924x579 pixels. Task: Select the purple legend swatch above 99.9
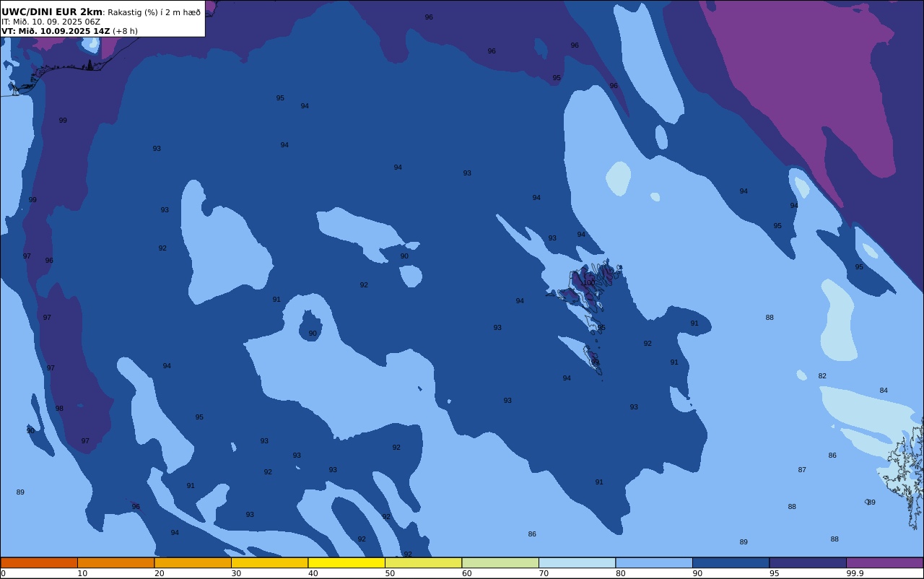click(x=884, y=562)
